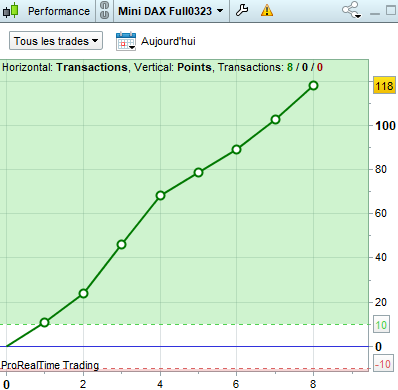Click the data point for transaction 5
This screenshot has height=390, width=398.
[199, 172]
